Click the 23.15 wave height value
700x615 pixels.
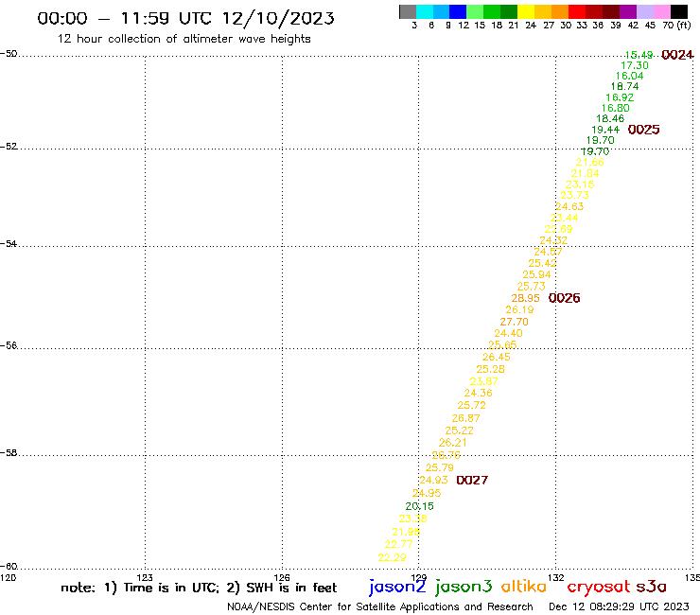[580, 184]
